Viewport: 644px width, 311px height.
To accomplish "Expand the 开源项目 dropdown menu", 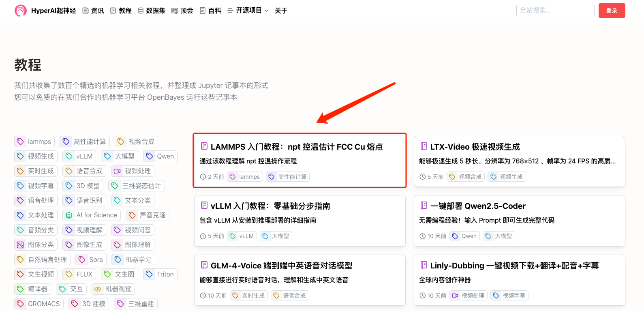I will tap(248, 11).
